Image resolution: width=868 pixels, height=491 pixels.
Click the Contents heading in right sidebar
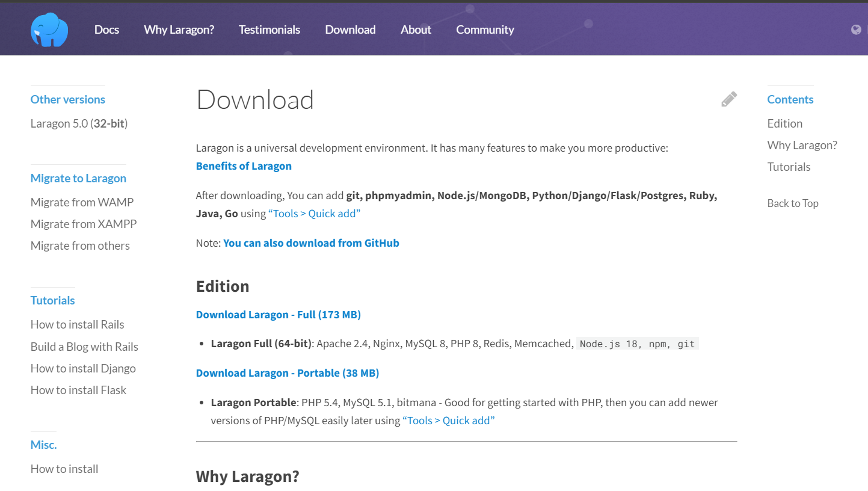[790, 99]
